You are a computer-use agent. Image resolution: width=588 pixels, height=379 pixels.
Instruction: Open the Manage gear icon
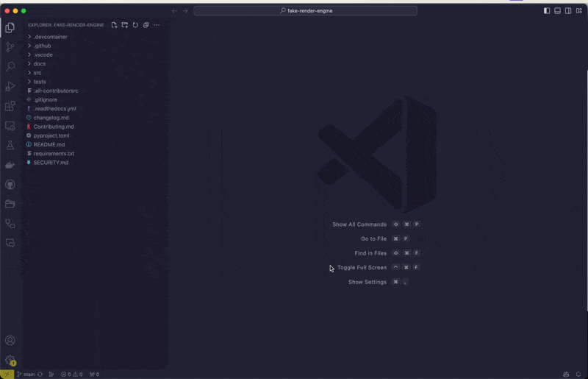coord(10,360)
